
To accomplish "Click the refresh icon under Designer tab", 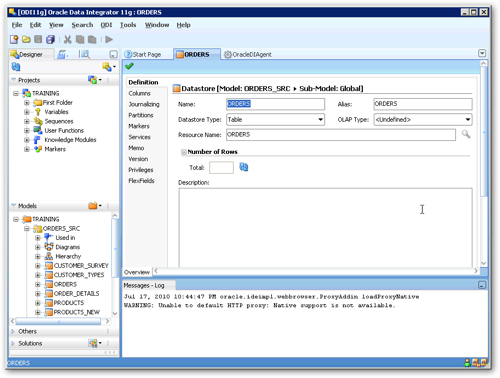I will point(16,67).
